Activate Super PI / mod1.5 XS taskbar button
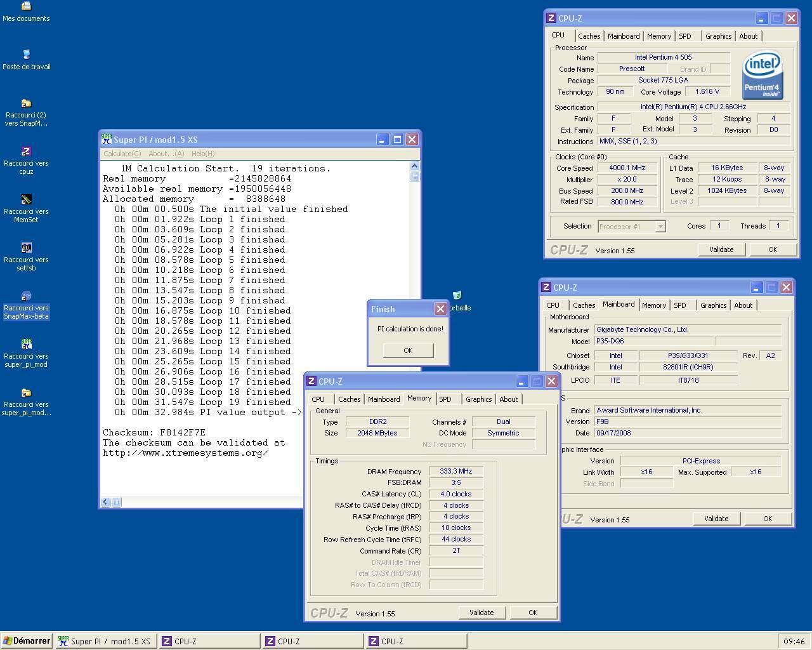Viewport: 812px width, 650px height. (105, 641)
